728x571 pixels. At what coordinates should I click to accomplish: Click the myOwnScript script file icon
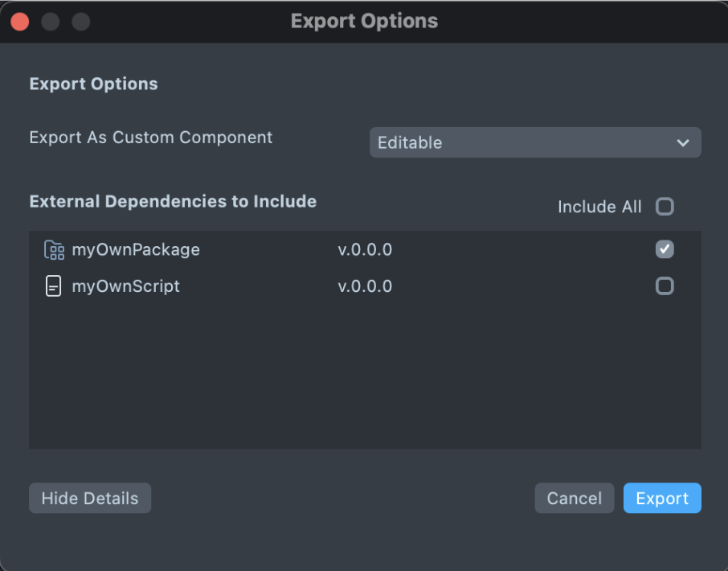(x=53, y=286)
